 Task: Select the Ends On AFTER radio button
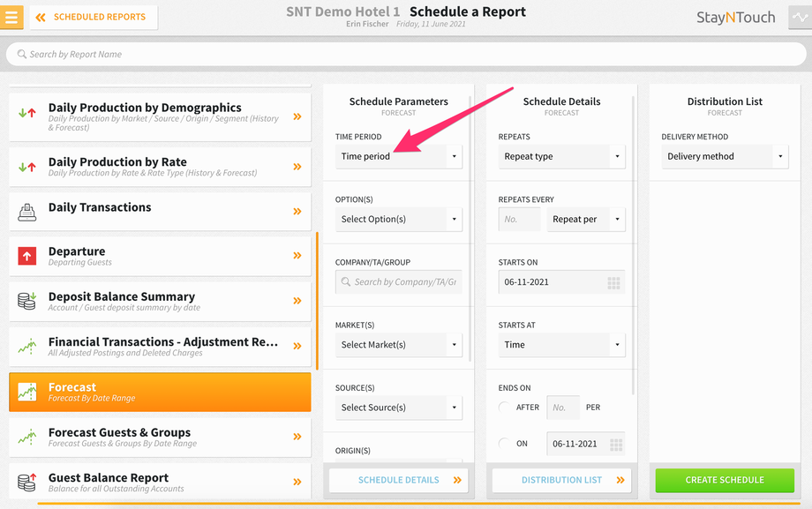click(504, 407)
